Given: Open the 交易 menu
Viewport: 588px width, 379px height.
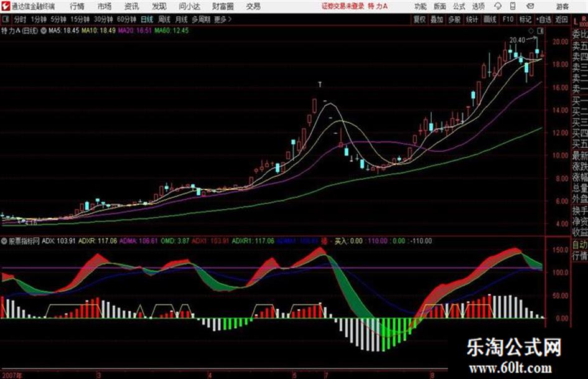Looking at the screenshot, I should tap(253, 6).
